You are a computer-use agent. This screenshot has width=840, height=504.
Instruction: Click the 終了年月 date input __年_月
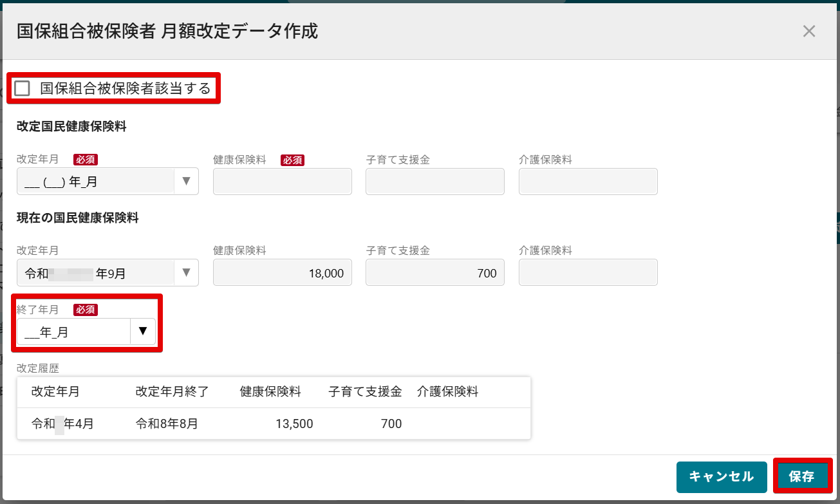tap(74, 332)
